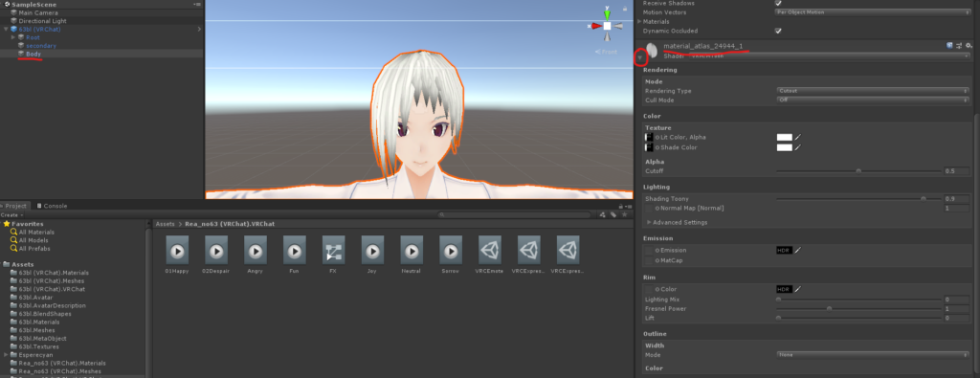Toggle the Receive Shadows checkbox

pyautogui.click(x=778, y=3)
